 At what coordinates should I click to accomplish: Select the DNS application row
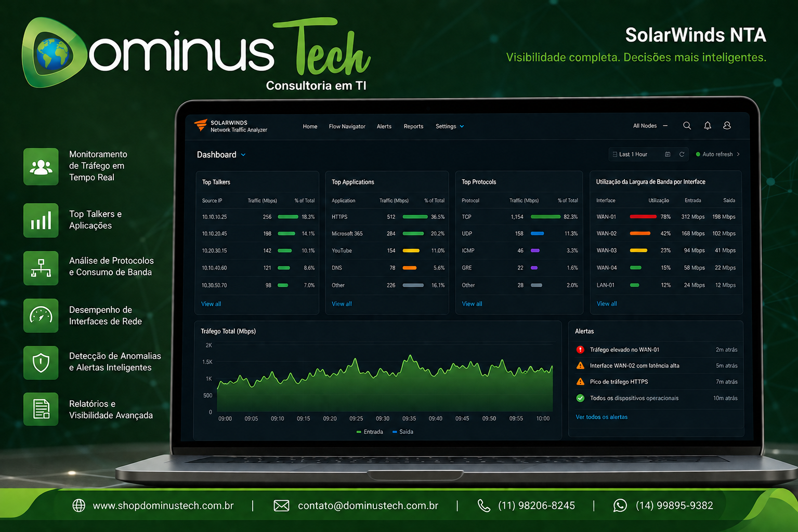click(x=388, y=268)
